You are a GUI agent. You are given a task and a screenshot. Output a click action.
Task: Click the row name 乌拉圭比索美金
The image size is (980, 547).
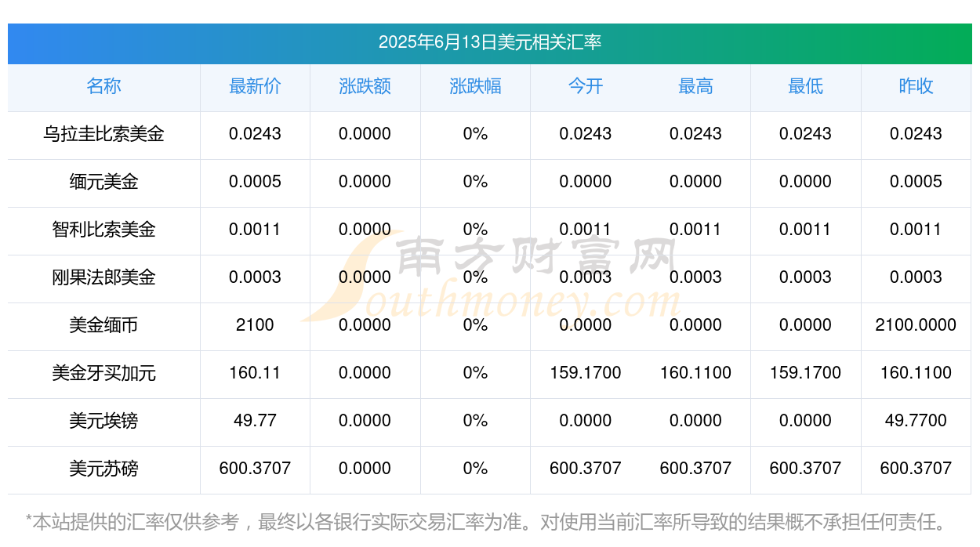(103, 134)
